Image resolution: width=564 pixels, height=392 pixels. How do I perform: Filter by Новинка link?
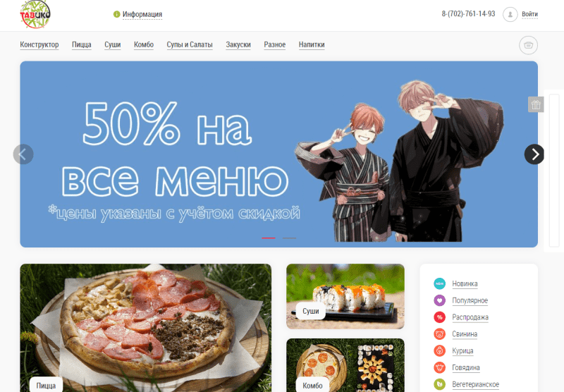click(465, 283)
